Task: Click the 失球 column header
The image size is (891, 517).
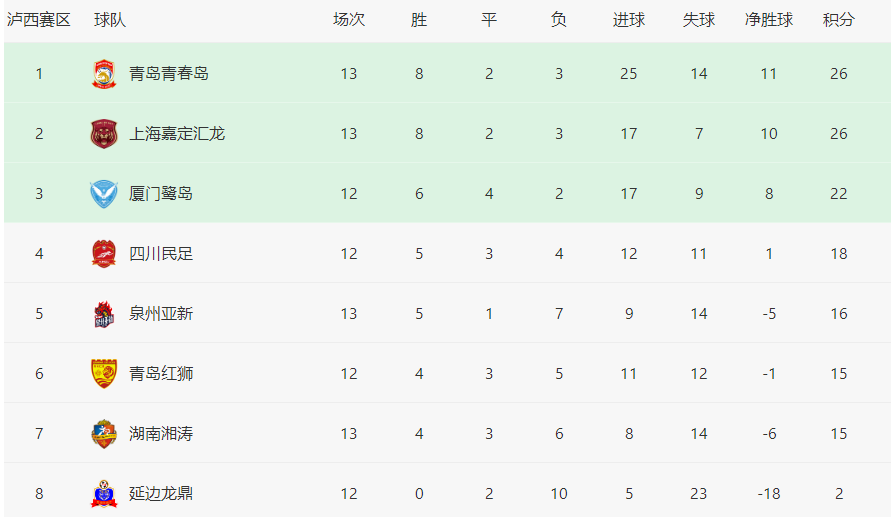Action: pos(699,20)
